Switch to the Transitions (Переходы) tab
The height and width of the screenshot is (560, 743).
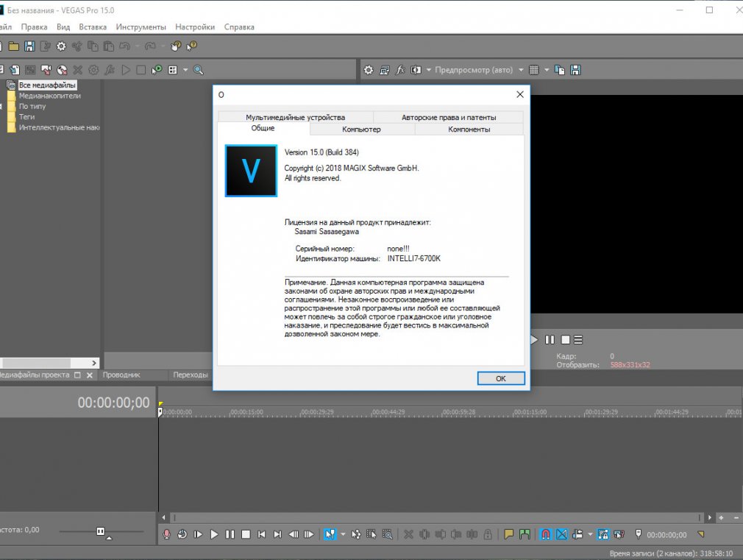[x=191, y=375]
